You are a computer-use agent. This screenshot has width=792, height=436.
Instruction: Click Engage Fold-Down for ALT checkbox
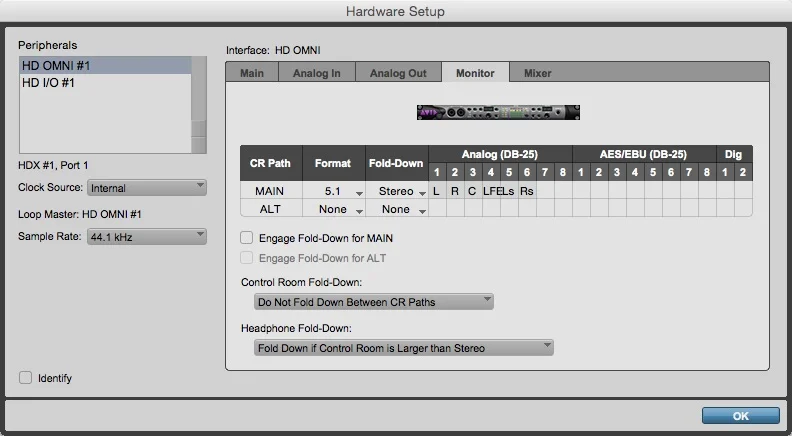[246, 258]
